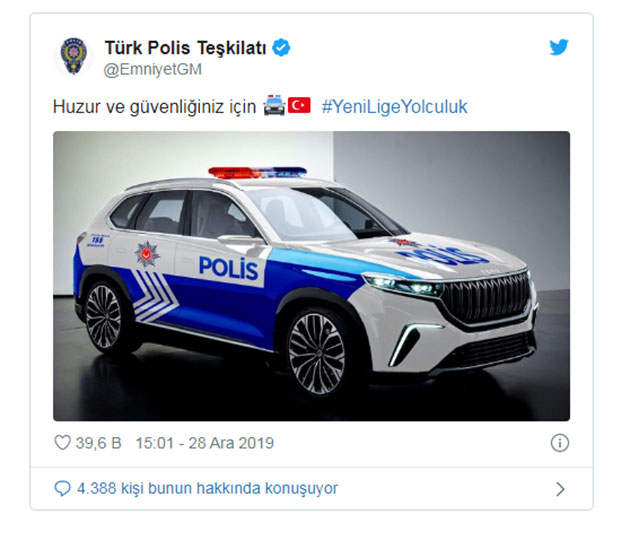This screenshot has width=630, height=540.
Task: Click the 39,6 B like count
Action: coord(98,443)
